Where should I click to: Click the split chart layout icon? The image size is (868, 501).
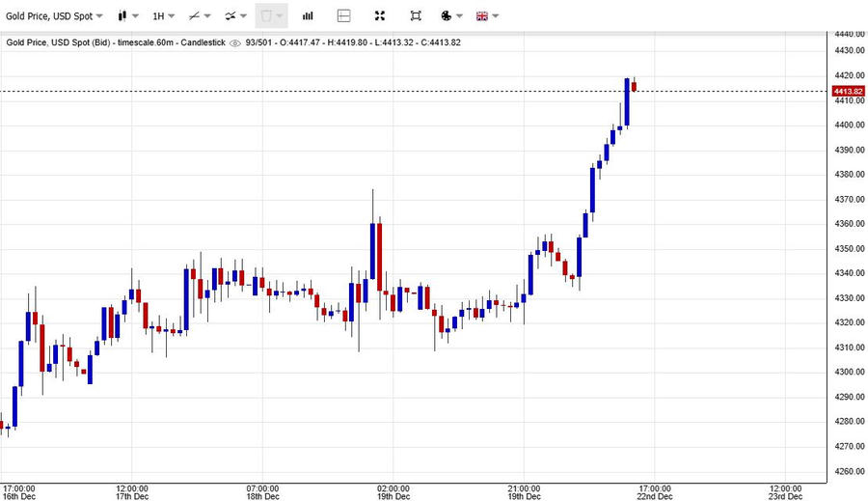click(344, 16)
